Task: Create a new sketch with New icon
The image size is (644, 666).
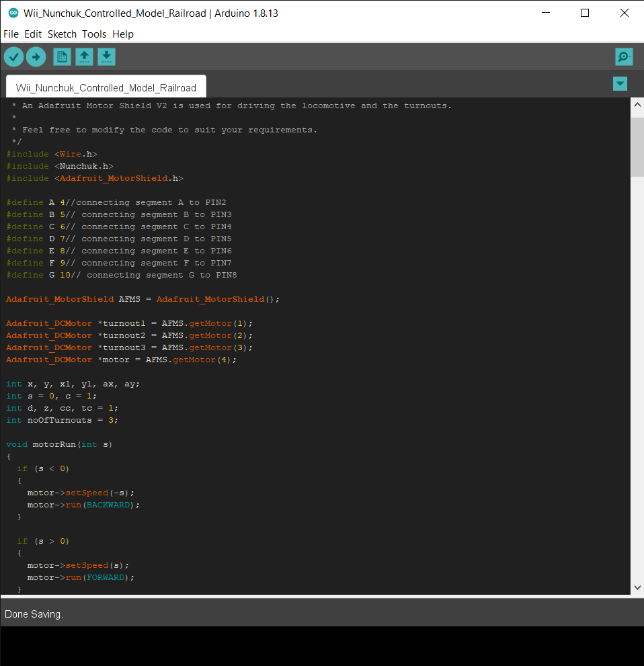Action: [62, 57]
